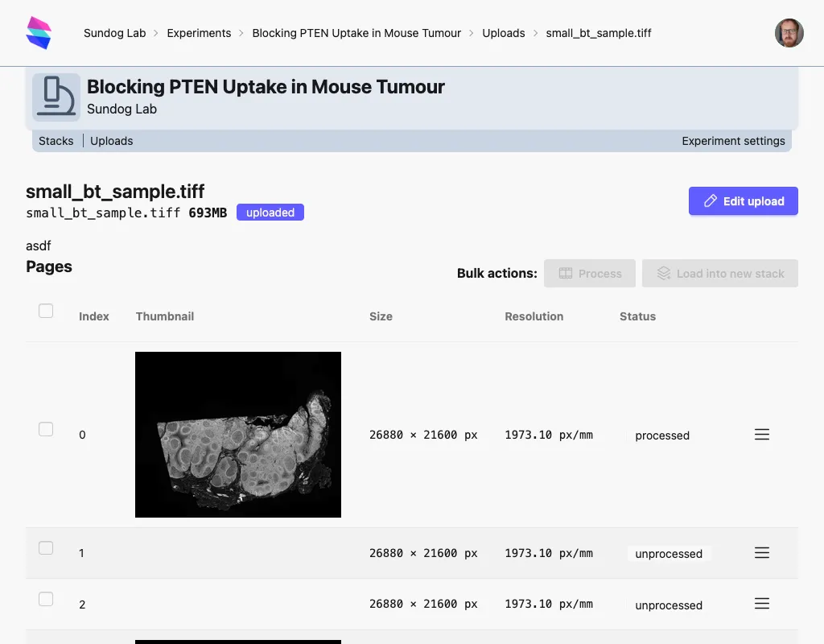Open Experiment settings
The height and width of the screenshot is (644, 824).
coord(733,140)
